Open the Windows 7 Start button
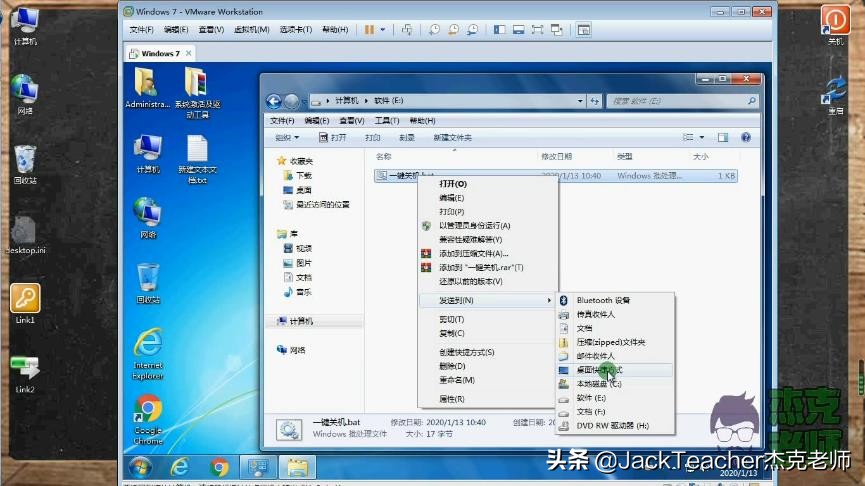Screen dimensions: 865x486 coord(141,467)
